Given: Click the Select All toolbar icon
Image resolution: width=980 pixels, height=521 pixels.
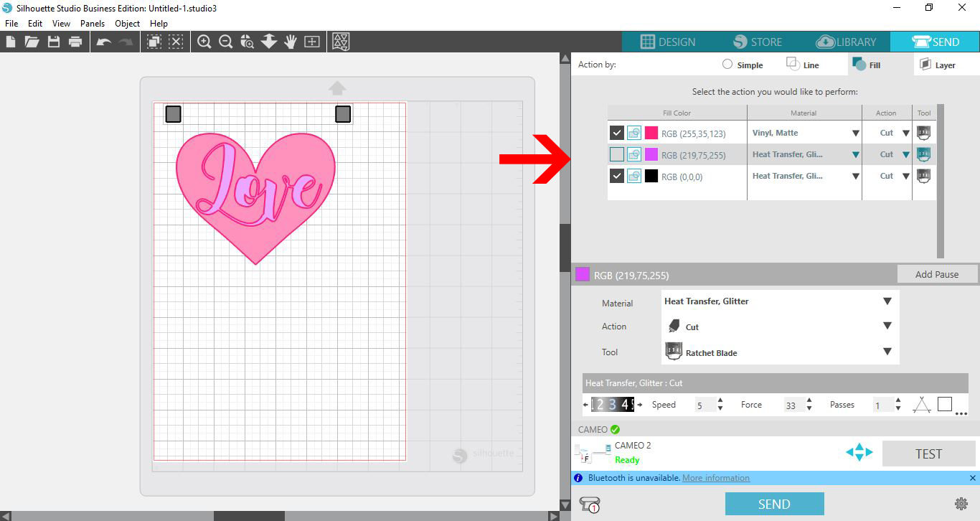Looking at the screenshot, I should 154,42.
